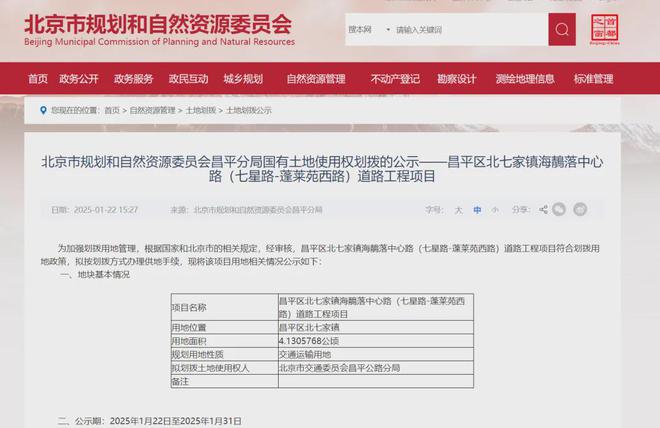Set font size to 小
The width and height of the screenshot is (660, 428).
495,209
